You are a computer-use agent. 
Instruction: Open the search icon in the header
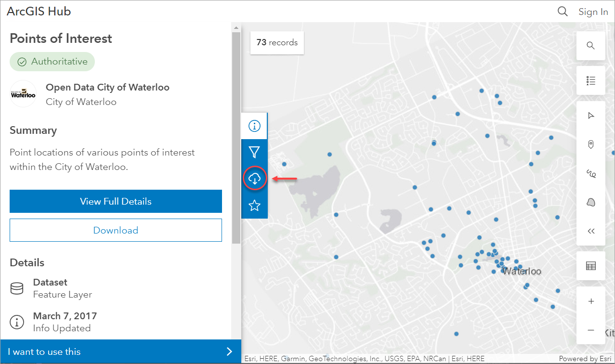pyautogui.click(x=563, y=12)
